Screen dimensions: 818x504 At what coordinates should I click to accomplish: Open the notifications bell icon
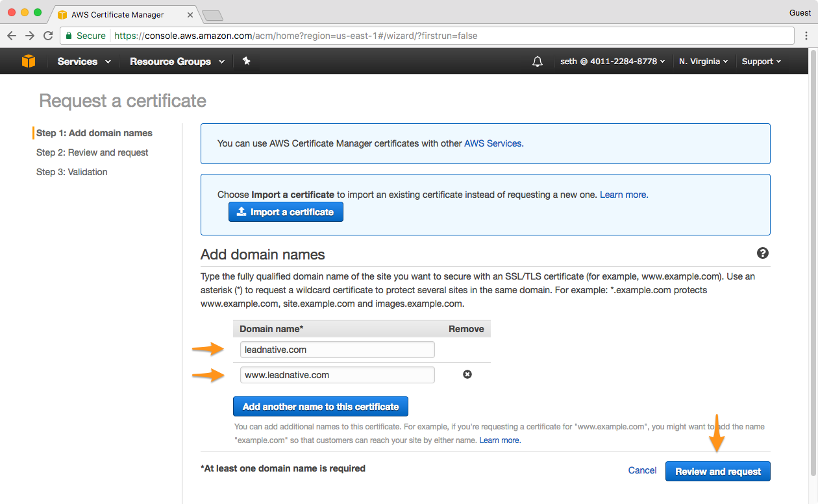coord(538,61)
